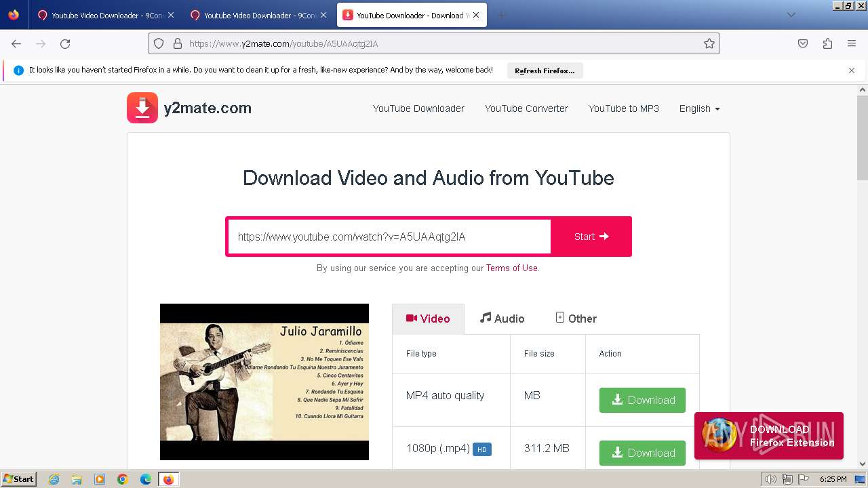
Task: Open the y2mate.com home link
Action: (208, 108)
